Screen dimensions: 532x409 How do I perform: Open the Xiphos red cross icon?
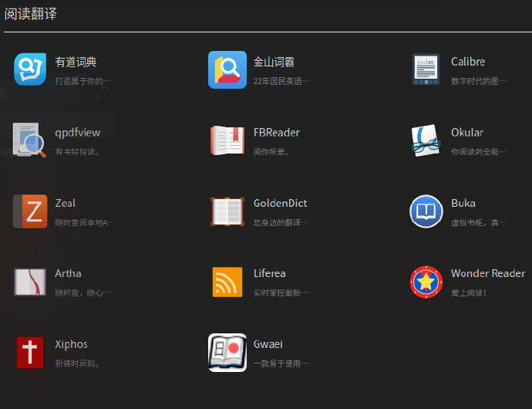tap(30, 353)
